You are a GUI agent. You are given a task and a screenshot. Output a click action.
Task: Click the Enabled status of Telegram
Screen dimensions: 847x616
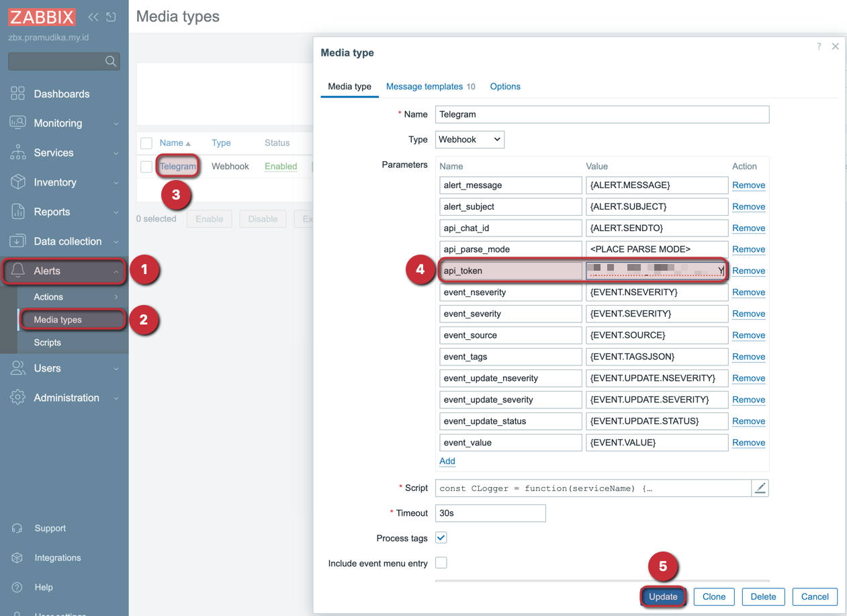[x=281, y=166]
